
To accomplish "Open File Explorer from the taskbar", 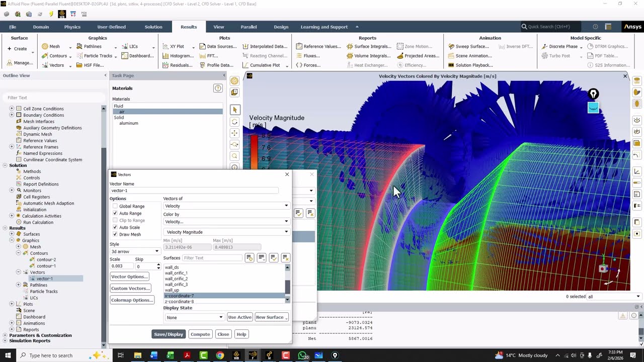I will pyautogui.click(x=137, y=355).
